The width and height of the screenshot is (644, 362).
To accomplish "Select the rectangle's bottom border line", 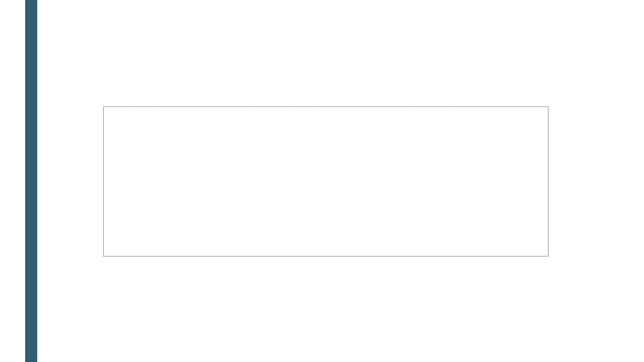I will [x=326, y=256].
